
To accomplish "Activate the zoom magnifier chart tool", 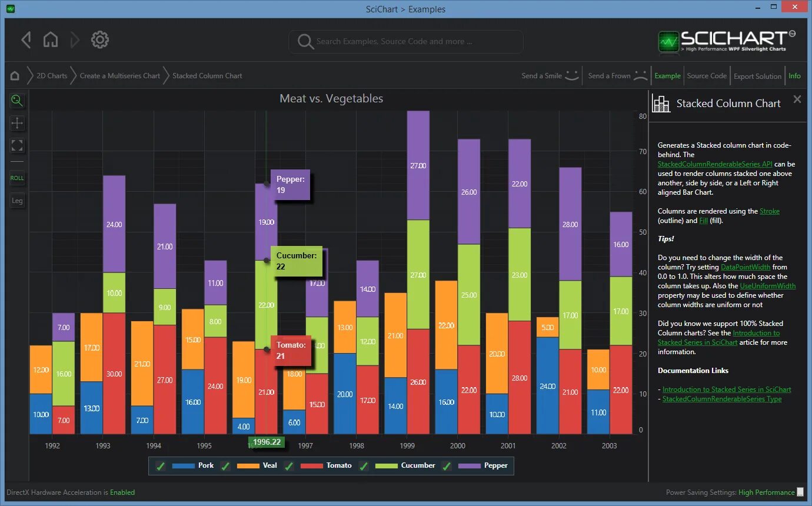I will pyautogui.click(x=17, y=101).
